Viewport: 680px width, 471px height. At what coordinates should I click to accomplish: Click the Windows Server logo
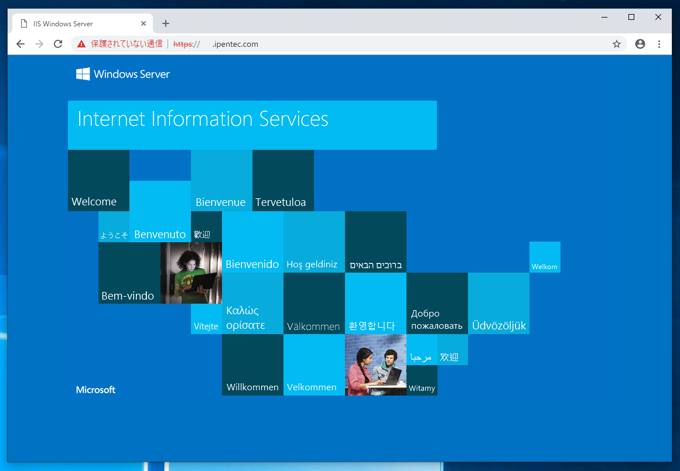coord(123,74)
